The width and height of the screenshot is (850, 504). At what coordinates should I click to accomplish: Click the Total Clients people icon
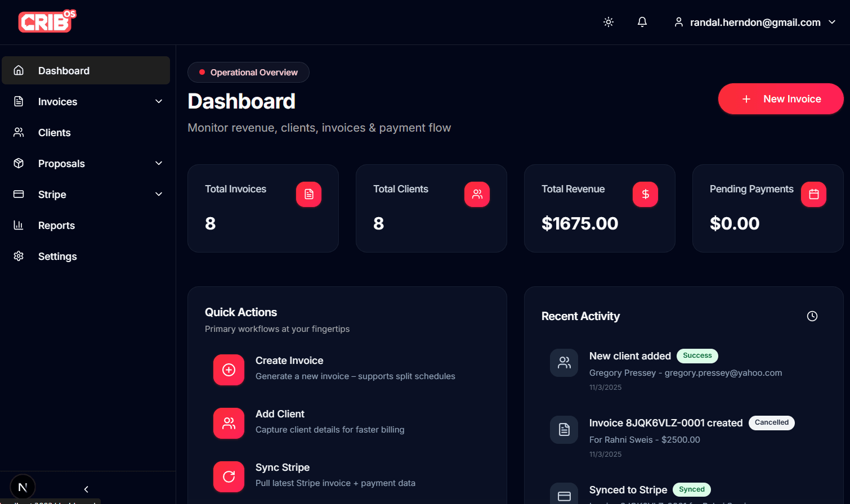[x=477, y=194]
